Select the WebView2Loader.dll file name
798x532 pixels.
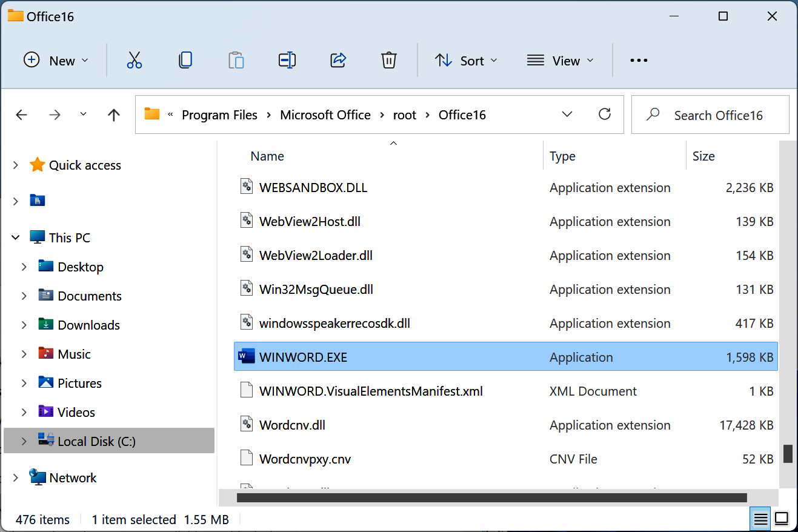[316, 255]
